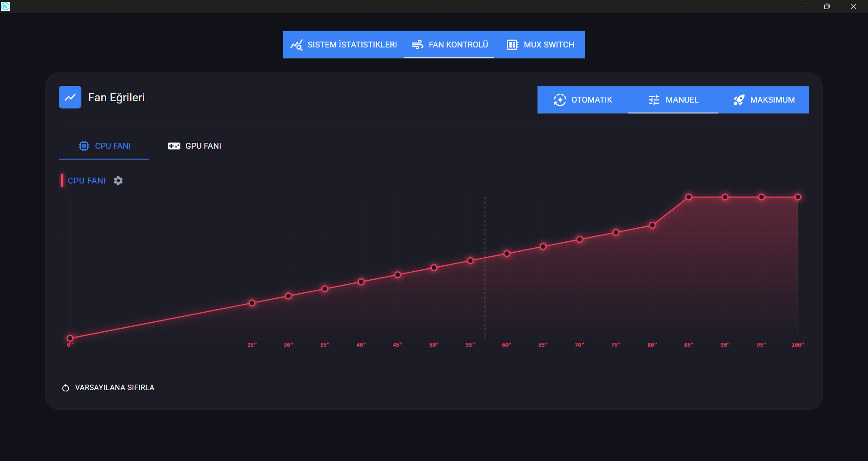Viewport: 868px width, 461px height.
Task: Open the Sistem İstatistikleri tab
Action: pyautogui.click(x=344, y=45)
